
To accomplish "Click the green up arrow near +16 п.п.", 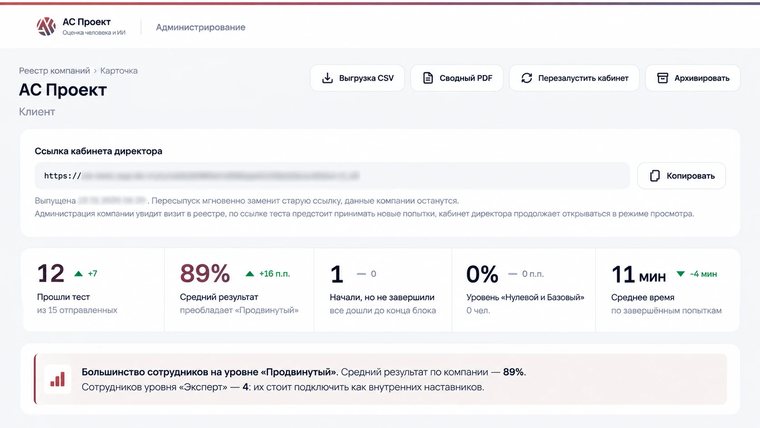I will point(250,274).
